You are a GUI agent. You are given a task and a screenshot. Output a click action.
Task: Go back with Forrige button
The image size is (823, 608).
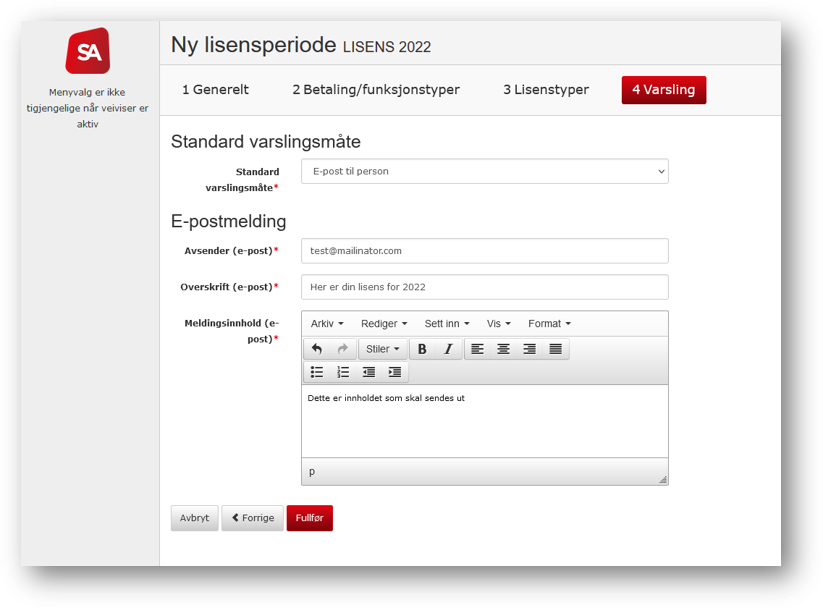252,518
